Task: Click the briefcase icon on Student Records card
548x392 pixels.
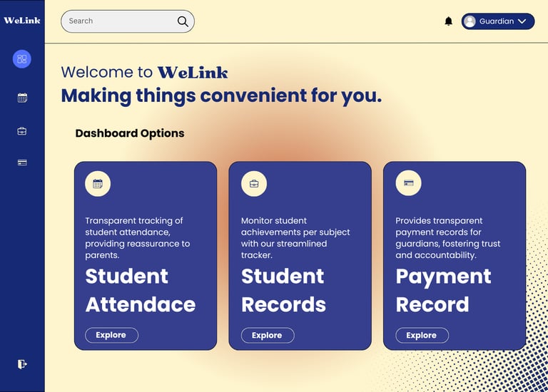Action: (x=254, y=184)
